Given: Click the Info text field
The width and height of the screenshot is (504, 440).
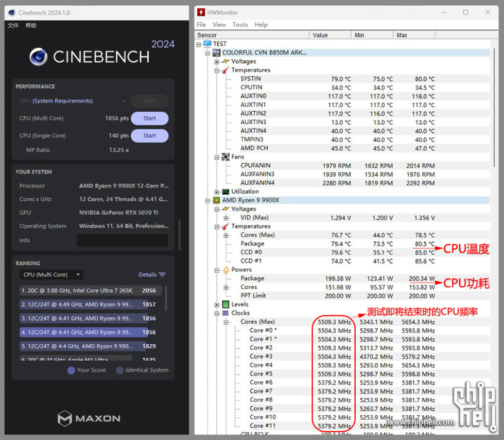Looking at the screenshot, I should click(x=122, y=240).
